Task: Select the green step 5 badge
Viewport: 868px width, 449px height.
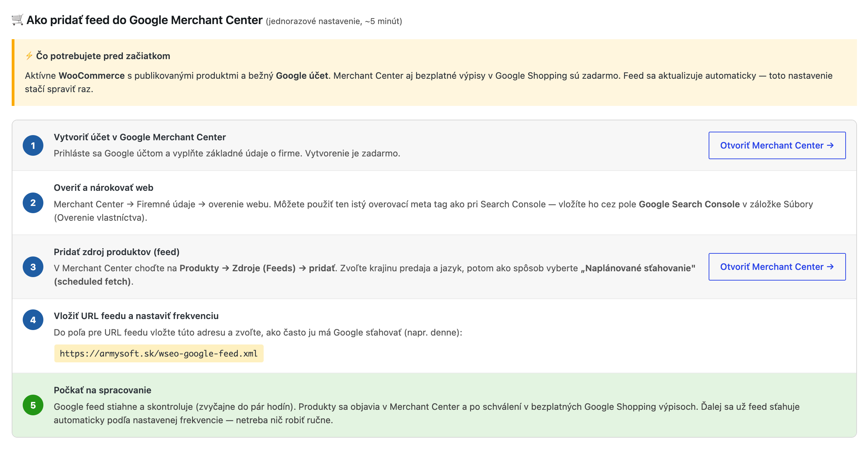Action: (33, 405)
